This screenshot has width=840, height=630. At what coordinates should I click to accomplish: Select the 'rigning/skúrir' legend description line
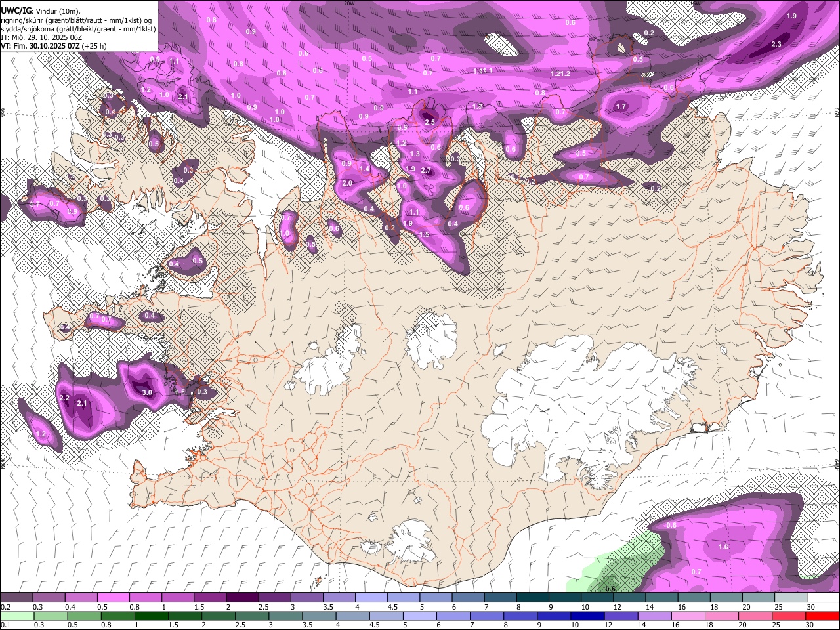click(x=76, y=20)
